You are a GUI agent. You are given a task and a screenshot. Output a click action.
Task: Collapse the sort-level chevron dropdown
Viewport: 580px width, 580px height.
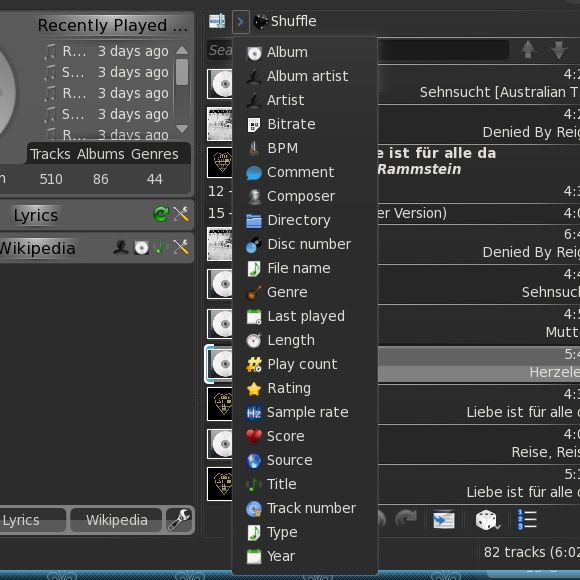pyautogui.click(x=240, y=22)
